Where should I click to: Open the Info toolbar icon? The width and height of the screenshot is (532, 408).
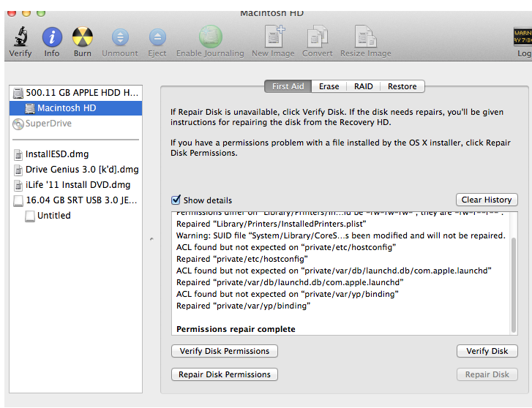tap(52, 37)
